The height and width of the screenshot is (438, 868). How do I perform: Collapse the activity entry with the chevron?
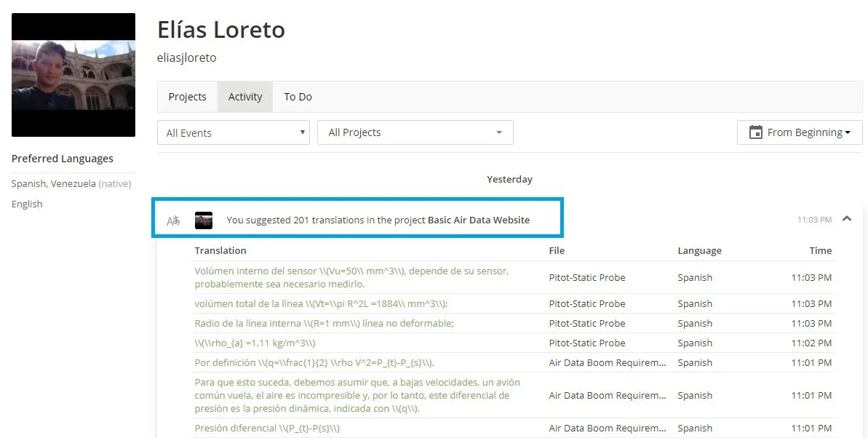tap(847, 219)
